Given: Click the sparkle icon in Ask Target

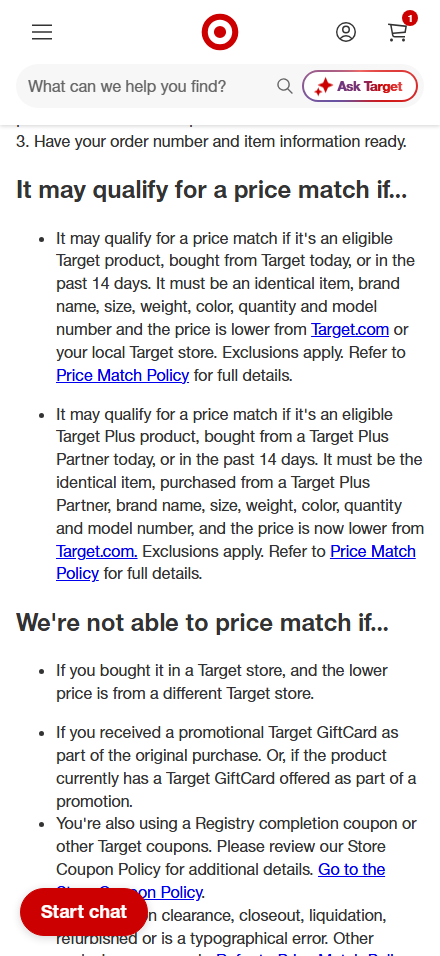Looking at the screenshot, I should pos(323,87).
